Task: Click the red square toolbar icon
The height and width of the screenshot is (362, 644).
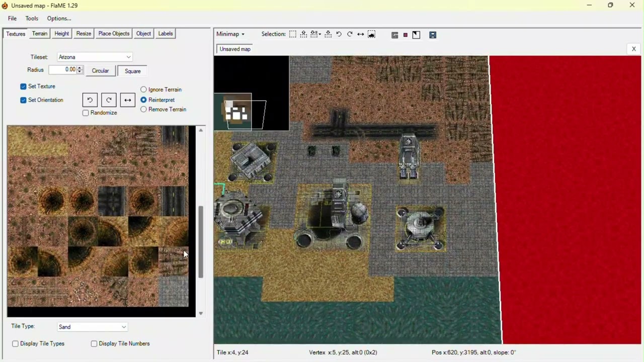Action: pos(406,35)
